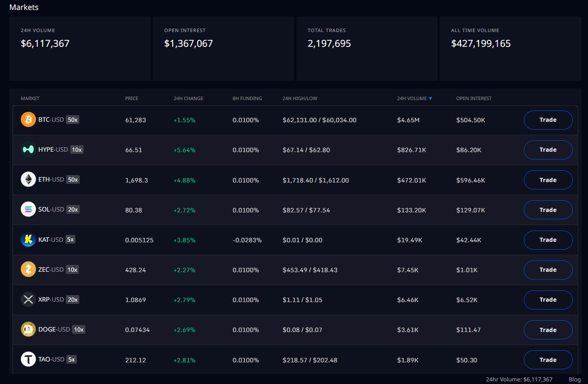588x384 pixels.
Task: Click the Markets page heading
Action: coord(24,7)
